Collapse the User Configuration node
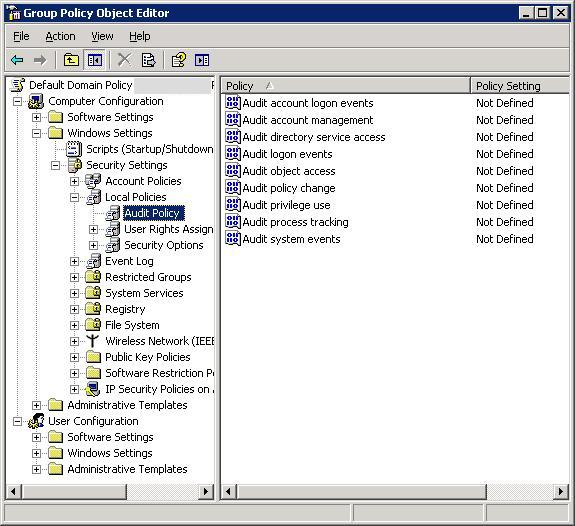 [x=17, y=421]
